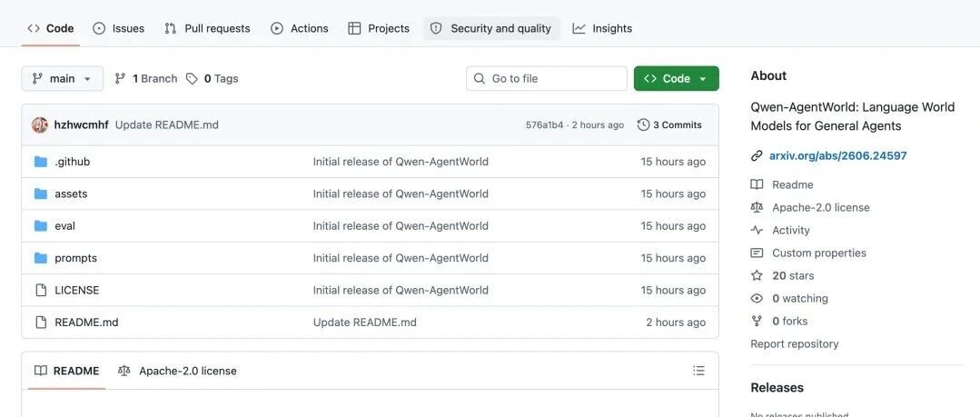Screen dimensions: 980x417
Task: Select the Apache-2.0 license tab
Action: click(x=177, y=371)
